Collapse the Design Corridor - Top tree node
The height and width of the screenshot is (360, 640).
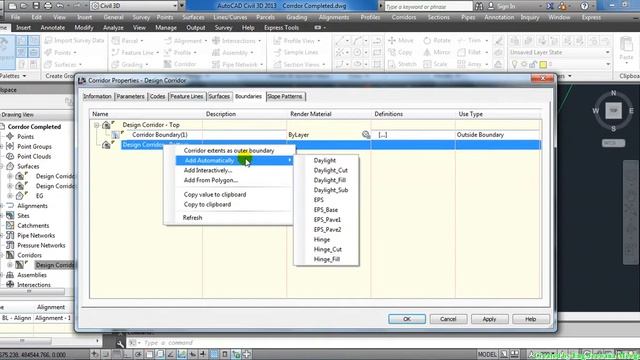click(x=97, y=125)
